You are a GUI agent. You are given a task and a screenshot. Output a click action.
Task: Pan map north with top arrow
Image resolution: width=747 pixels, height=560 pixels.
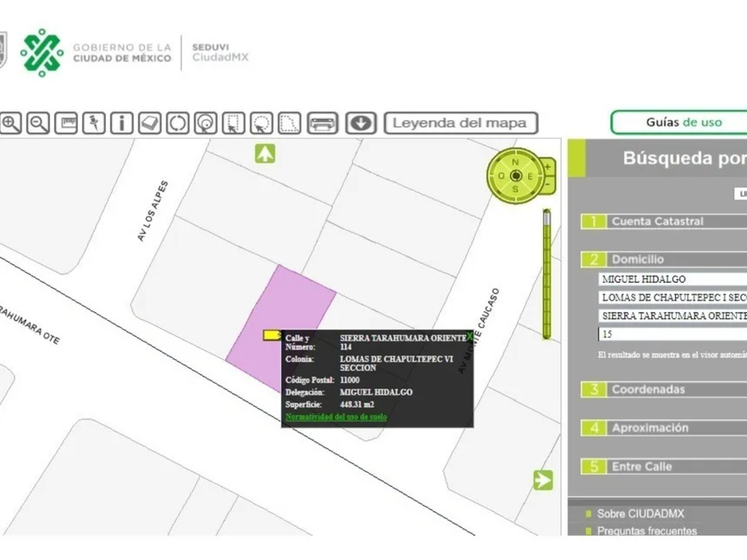(x=265, y=154)
